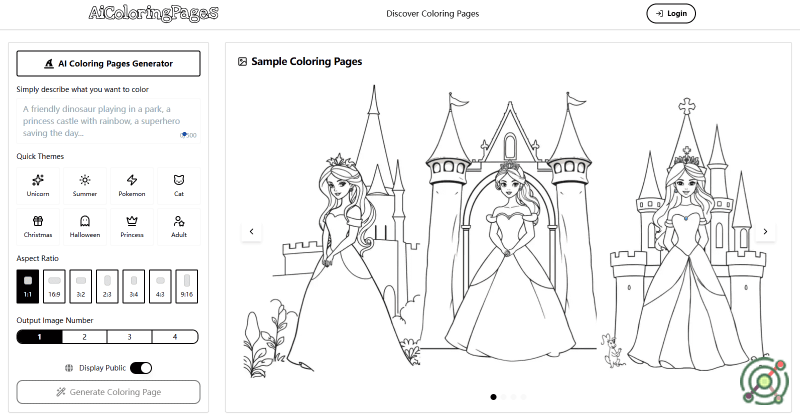
Task: Open the AI Coloring Pages Generator tab
Action: 109,63
